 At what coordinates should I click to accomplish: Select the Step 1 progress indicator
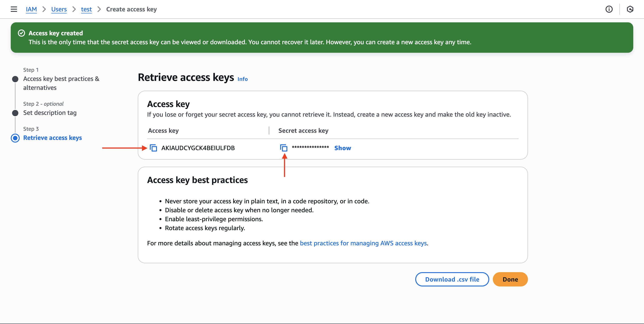coord(15,79)
